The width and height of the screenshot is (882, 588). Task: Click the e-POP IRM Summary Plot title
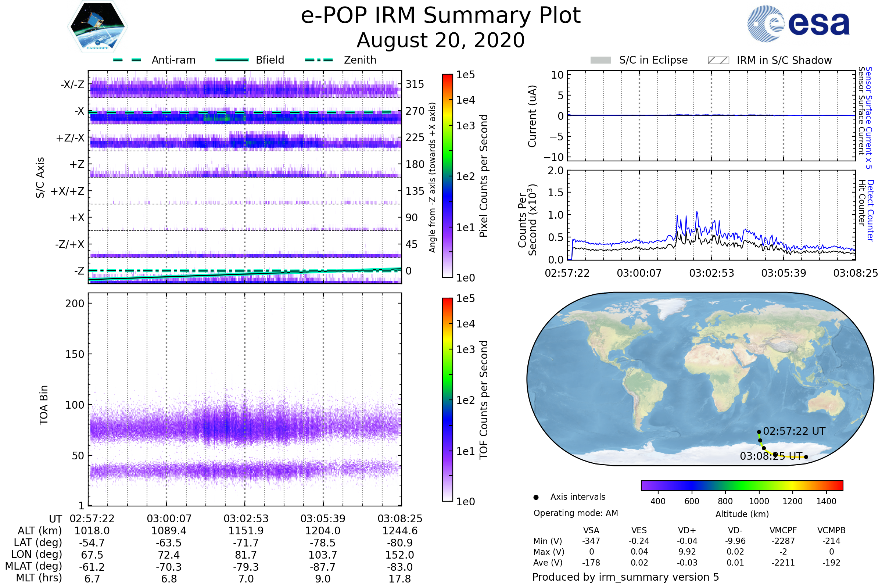tap(441, 16)
